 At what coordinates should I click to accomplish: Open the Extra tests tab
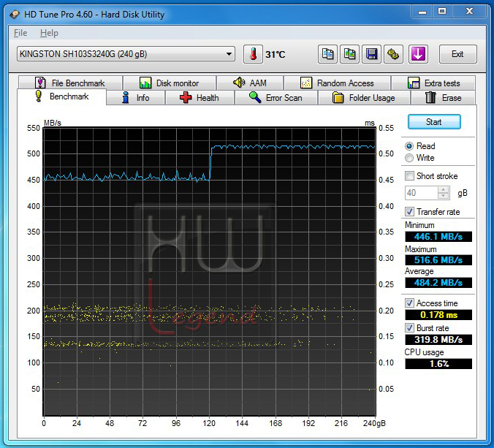coord(433,83)
